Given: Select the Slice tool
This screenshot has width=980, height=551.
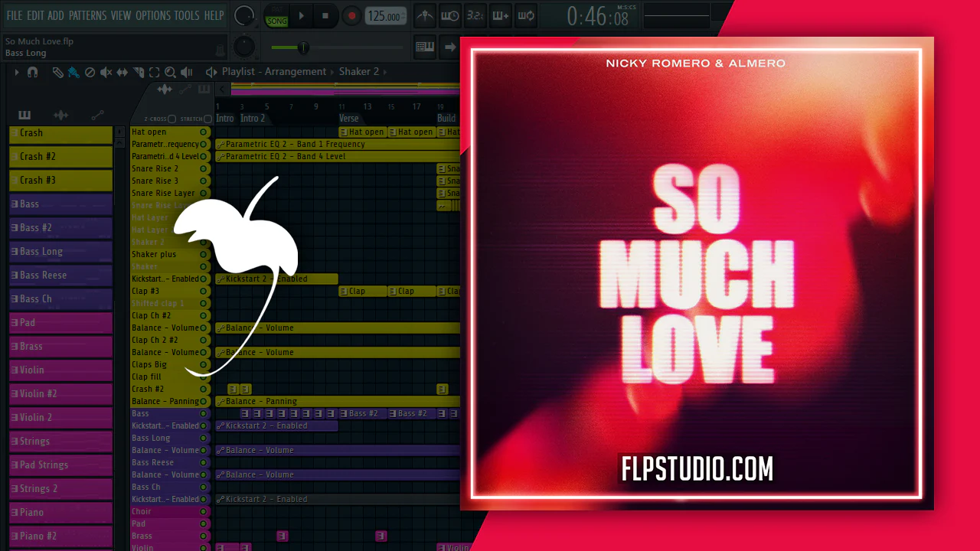Looking at the screenshot, I should point(139,72).
